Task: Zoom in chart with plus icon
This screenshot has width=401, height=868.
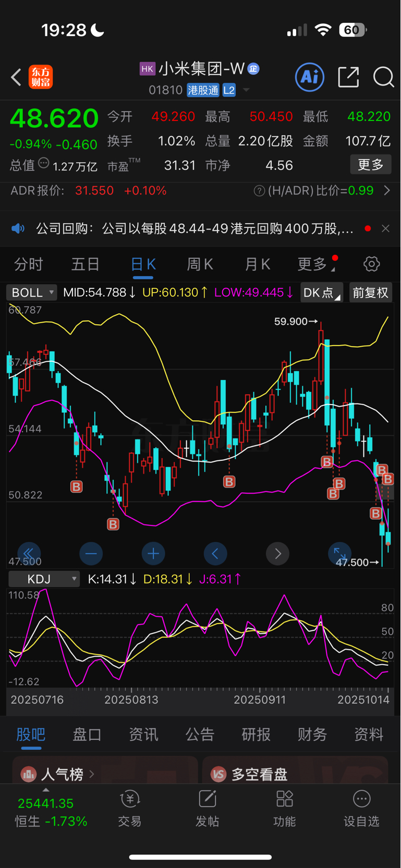Action: 153,554
